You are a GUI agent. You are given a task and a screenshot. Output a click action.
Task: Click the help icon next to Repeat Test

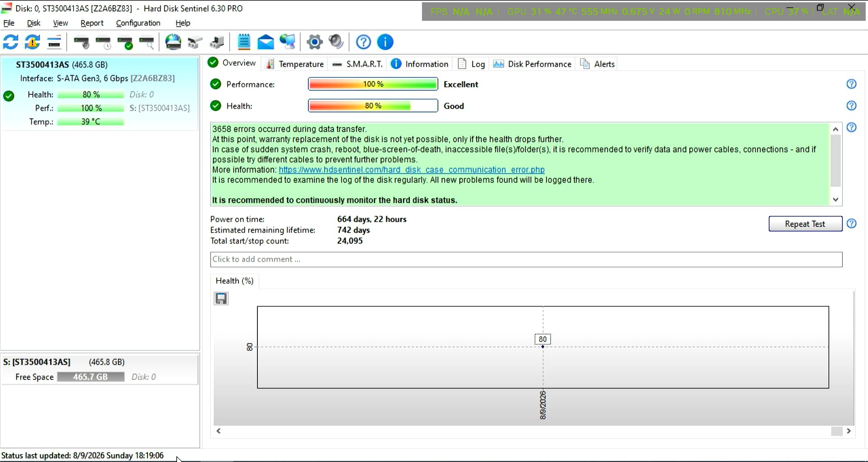[x=851, y=224]
